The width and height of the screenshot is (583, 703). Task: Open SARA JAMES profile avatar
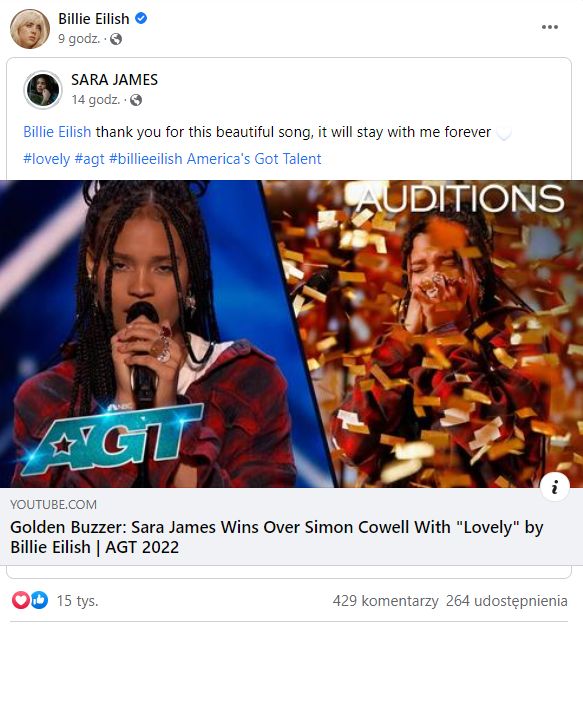point(43,90)
